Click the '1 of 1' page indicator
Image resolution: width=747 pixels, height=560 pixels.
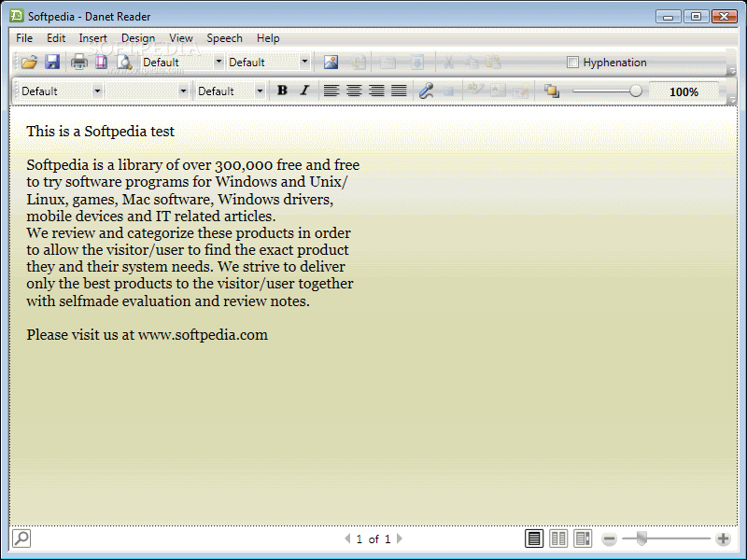pyautogui.click(x=373, y=539)
